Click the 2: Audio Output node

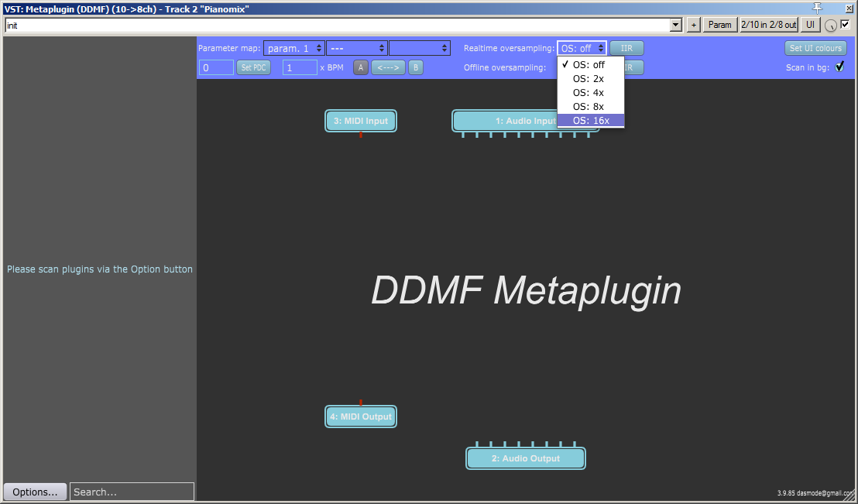pos(525,458)
